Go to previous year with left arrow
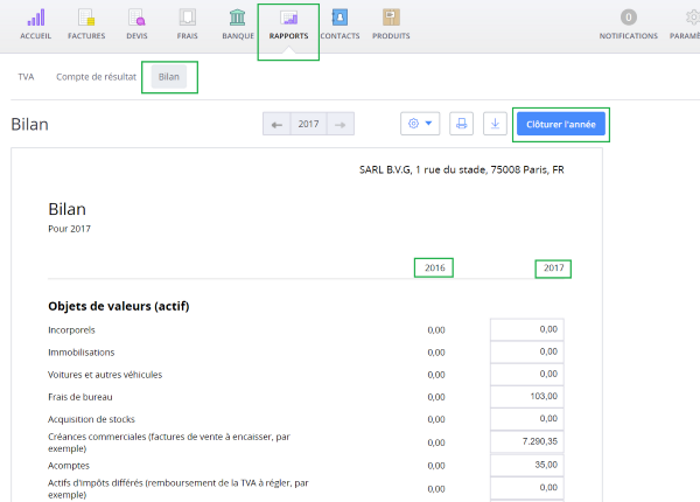 coord(277,125)
